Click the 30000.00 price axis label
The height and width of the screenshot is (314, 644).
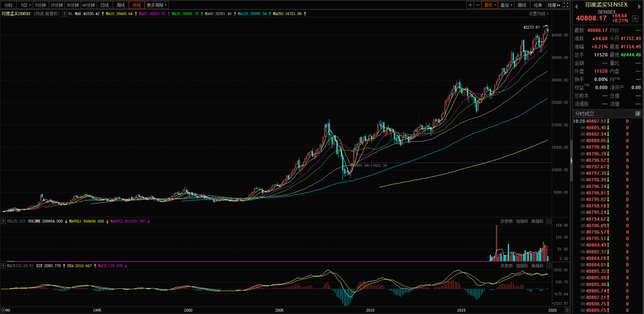click(x=560, y=81)
